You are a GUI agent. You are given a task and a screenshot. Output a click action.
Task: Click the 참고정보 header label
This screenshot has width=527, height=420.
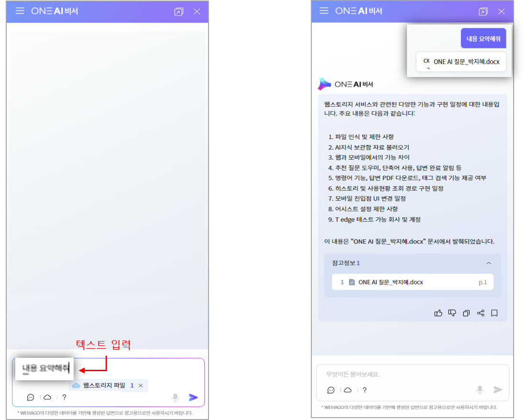click(x=346, y=263)
